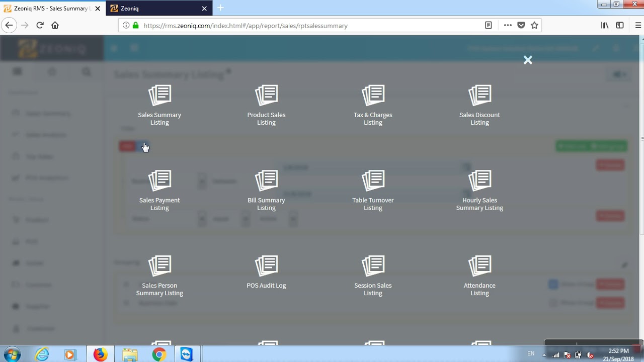Open the Table Turnover Listing report icon
The height and width of the screenshot is (362, 644).
(x=373, y=180)
